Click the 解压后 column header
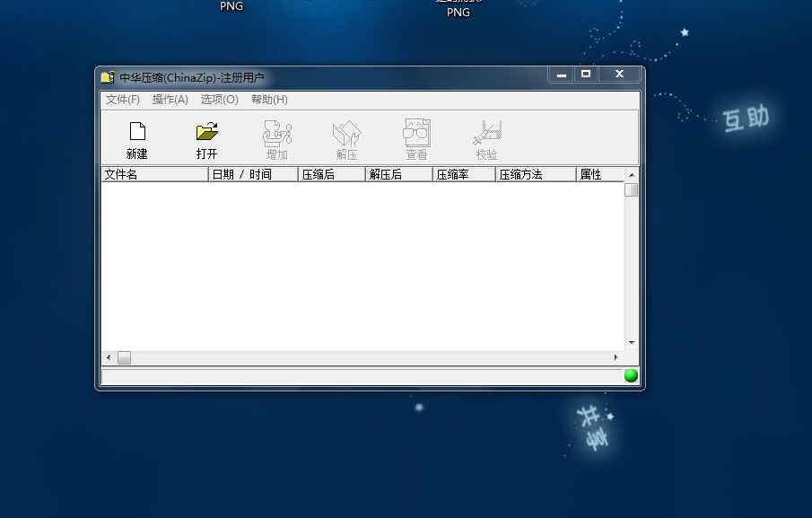The width and height of the screenshot is (812, 518). pyautogui.click(x=399, y=174)
